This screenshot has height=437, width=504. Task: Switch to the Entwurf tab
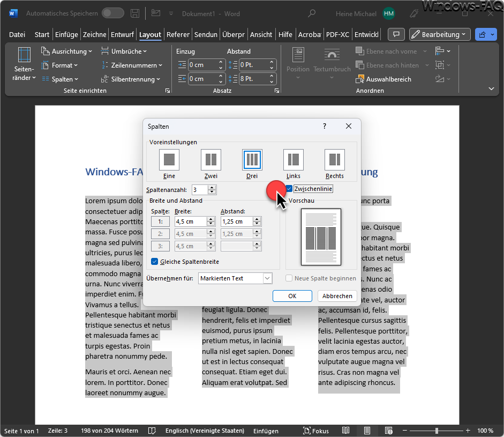click(122, 34)
